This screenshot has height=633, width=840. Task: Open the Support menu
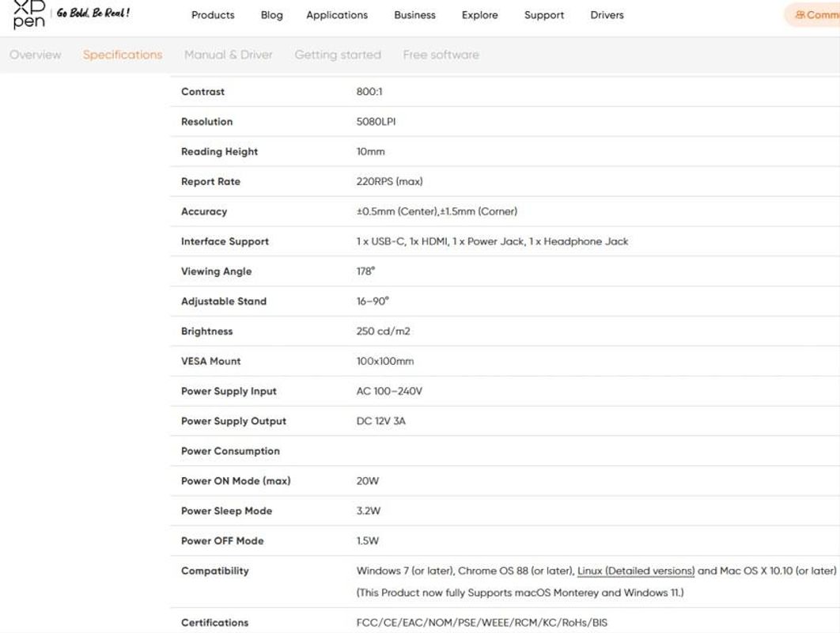tap(543, 15)
